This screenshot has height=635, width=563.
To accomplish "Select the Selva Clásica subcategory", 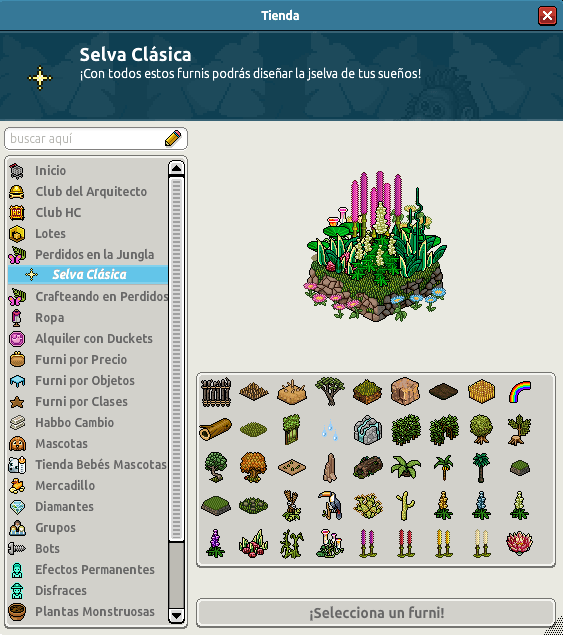I will [x=88, y=275].
